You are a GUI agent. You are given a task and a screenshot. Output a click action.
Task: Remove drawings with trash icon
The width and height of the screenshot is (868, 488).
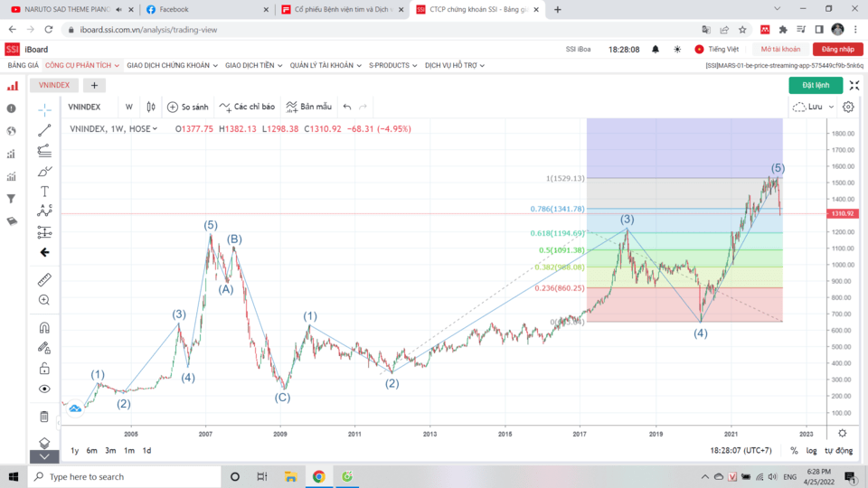[x=44, y=416]
